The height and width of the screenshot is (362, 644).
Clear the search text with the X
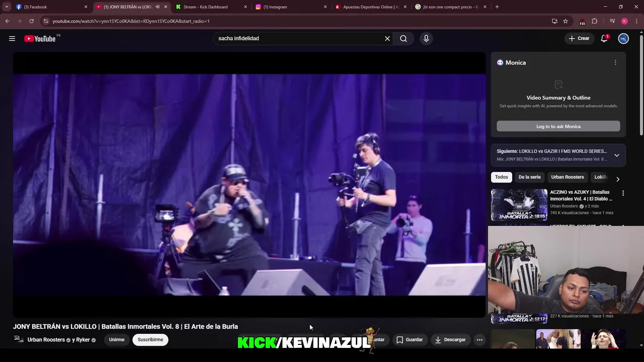387,38
